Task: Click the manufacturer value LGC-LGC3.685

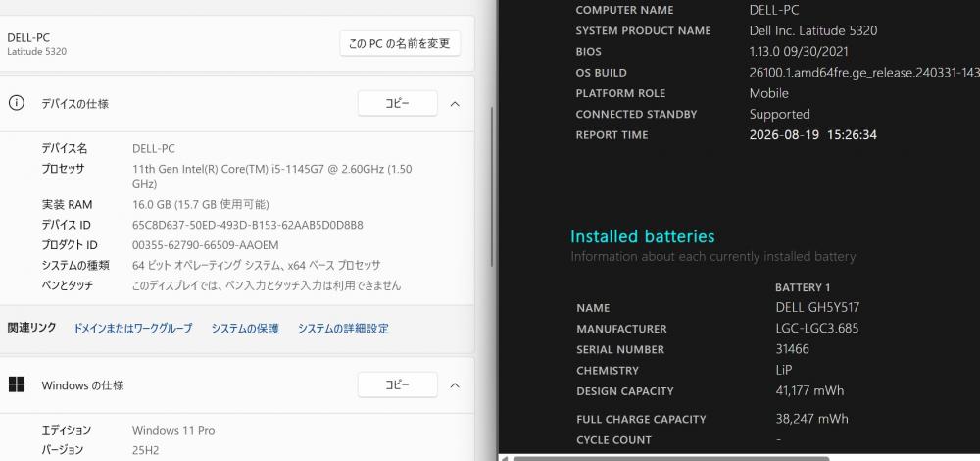Action: (817, 328)
